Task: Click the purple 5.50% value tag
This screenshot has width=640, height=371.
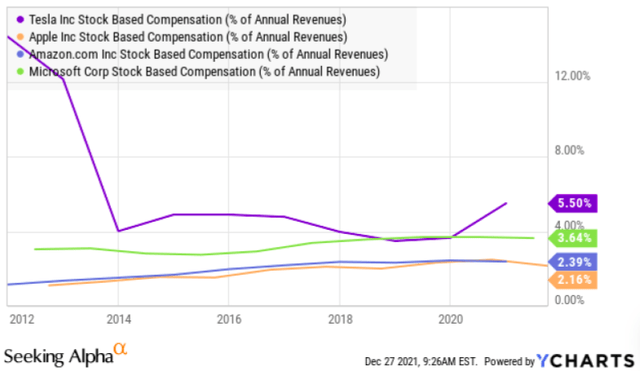Action: tap(573, 203)
